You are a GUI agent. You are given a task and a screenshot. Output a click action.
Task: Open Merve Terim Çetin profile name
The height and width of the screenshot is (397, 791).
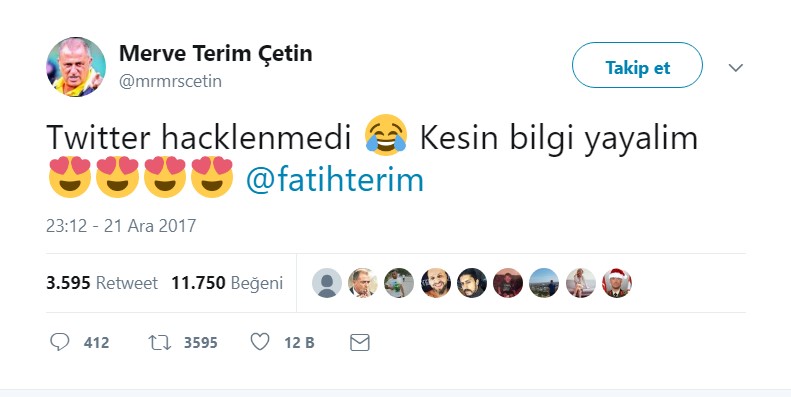click(215, 53)
